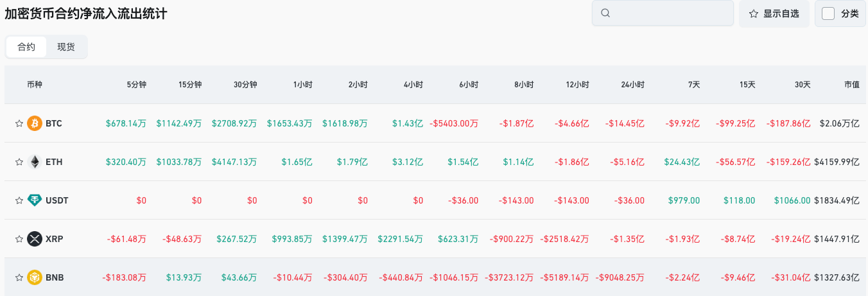
Task: Star BTC as a favorite
Action: coord(19,123)
